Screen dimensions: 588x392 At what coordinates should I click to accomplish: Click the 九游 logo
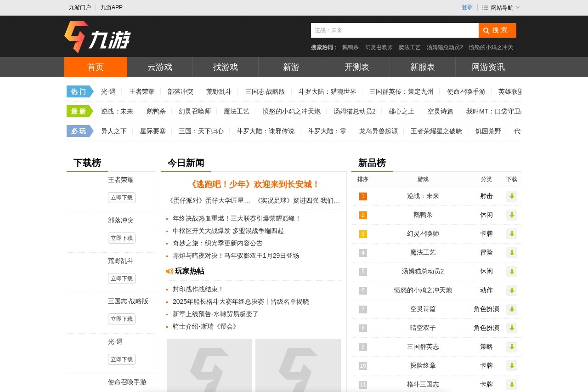point(97,37)
